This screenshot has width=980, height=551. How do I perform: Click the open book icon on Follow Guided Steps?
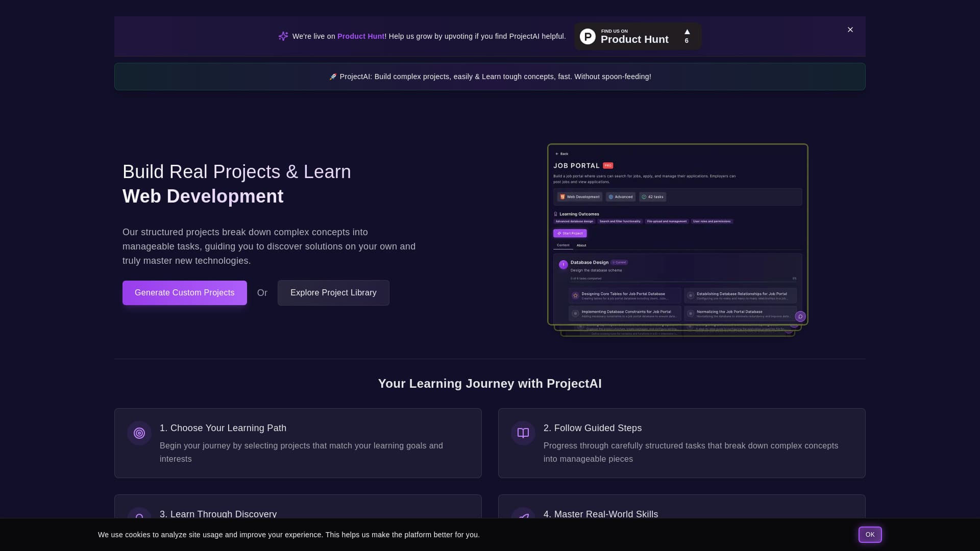pos(523,433)
